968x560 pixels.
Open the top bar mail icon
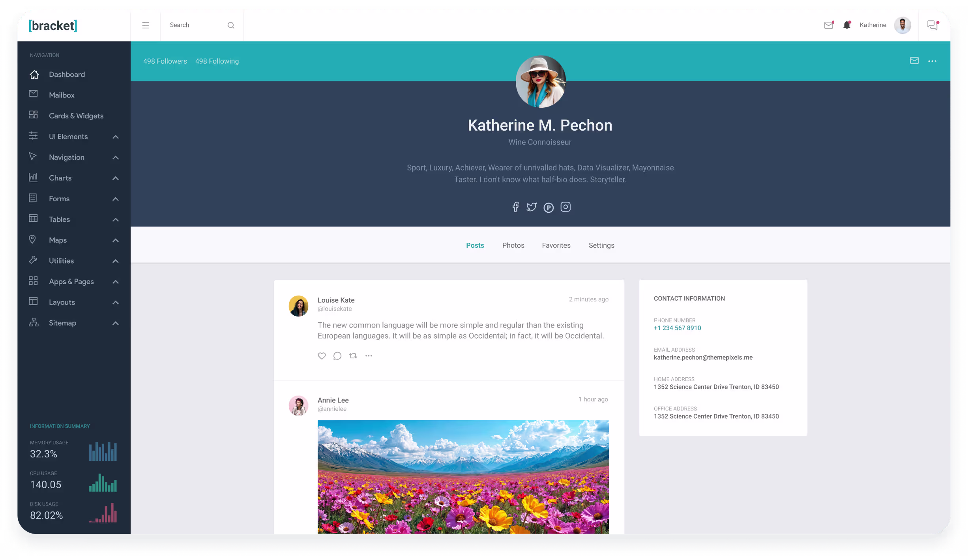pyautogui.click(x=828, y=25)
